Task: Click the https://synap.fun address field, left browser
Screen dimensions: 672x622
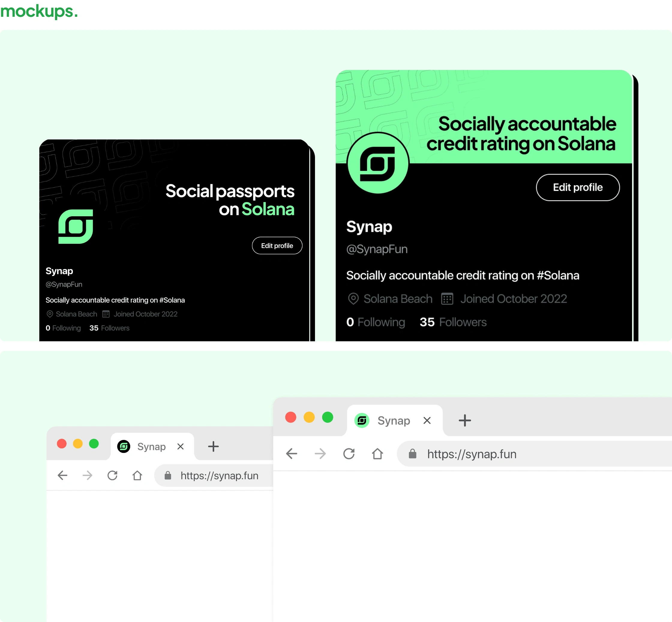Action: pyautogui.click(x=214, y=476)
